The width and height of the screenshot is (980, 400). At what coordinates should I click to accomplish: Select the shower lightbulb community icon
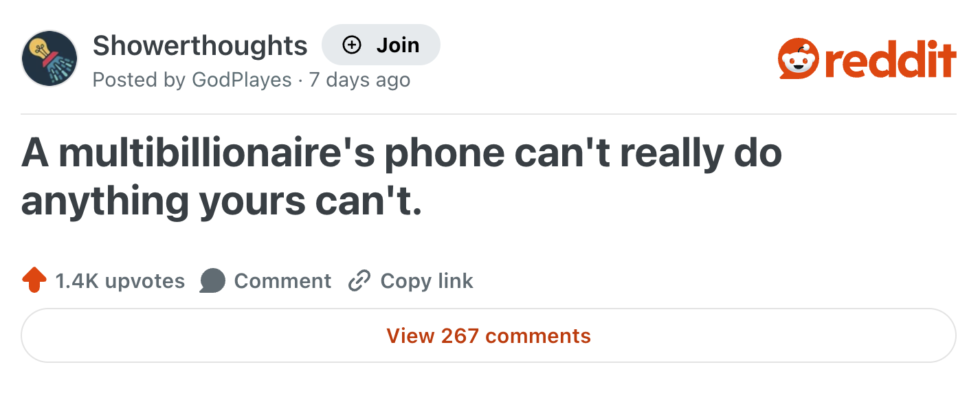click(x=49, y=58)
